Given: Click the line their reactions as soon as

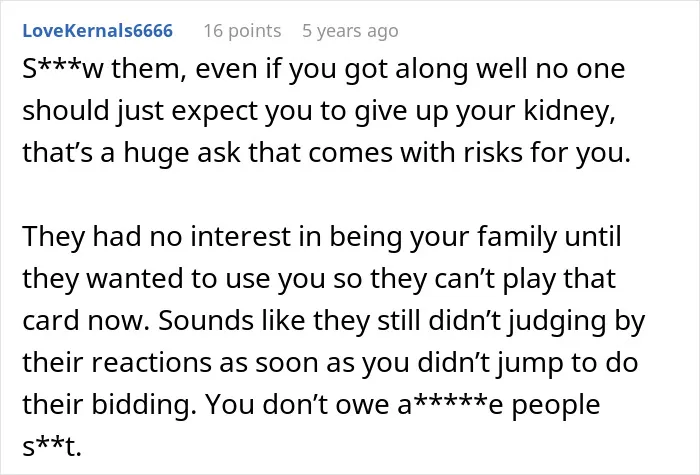Looking at the screenshot, I should click(330, 362).
